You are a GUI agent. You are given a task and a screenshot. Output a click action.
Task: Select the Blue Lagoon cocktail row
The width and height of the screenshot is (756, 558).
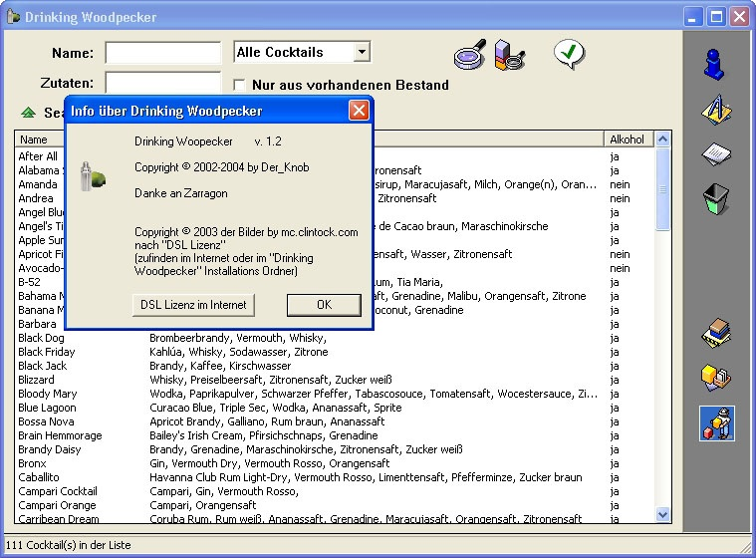coord(335,408)
